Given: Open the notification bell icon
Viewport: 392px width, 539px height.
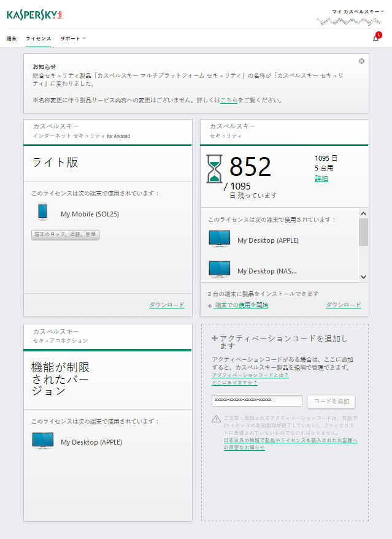Looking at the screenshot, I should point(375,39).
